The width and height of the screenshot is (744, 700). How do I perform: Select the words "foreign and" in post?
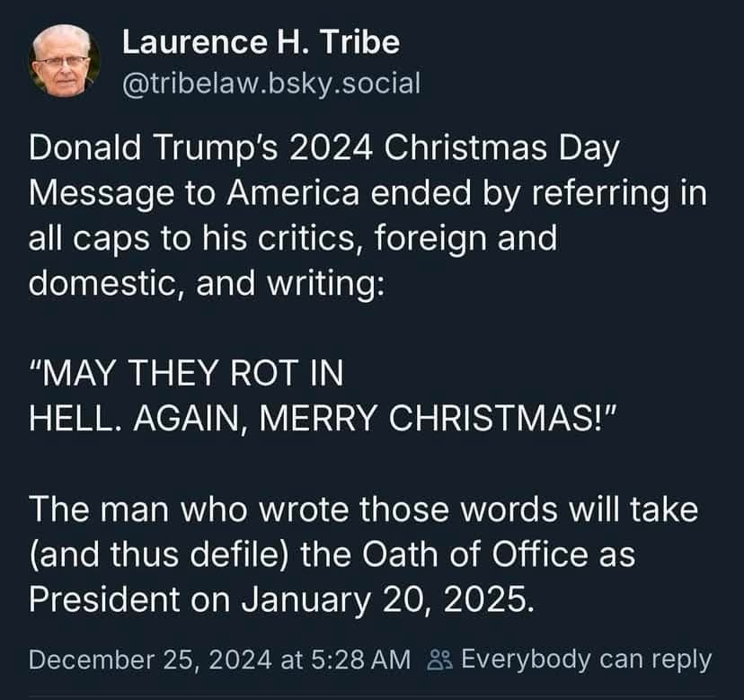[466, 239]
